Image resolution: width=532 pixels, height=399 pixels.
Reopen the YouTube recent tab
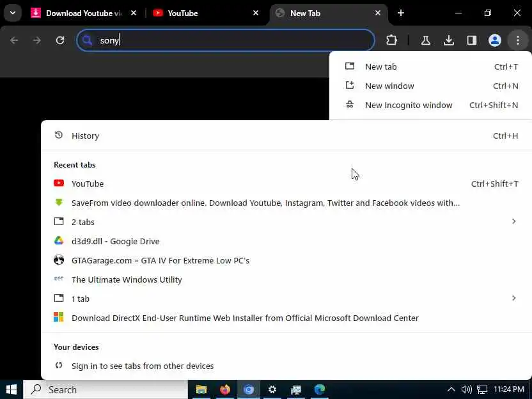(x=286, y=184)
